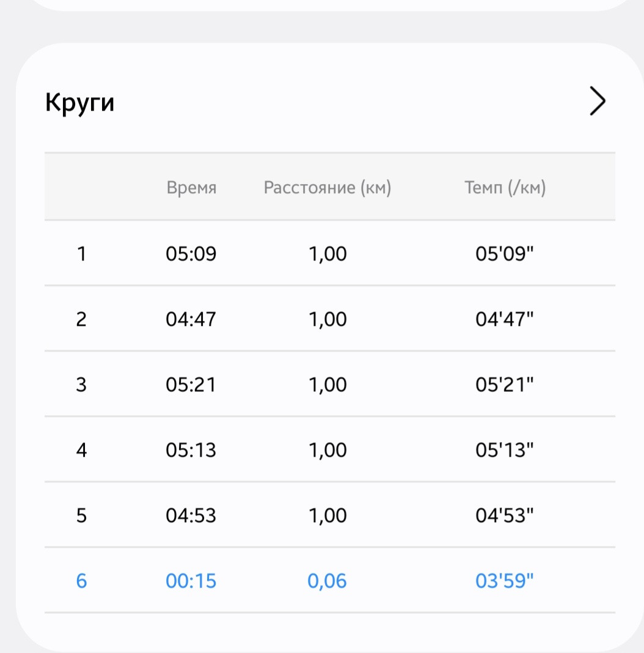The width and height of the screenshot is (644, 653).
Task: Tap lap 3 time 05:21
Action: point(191,385)
